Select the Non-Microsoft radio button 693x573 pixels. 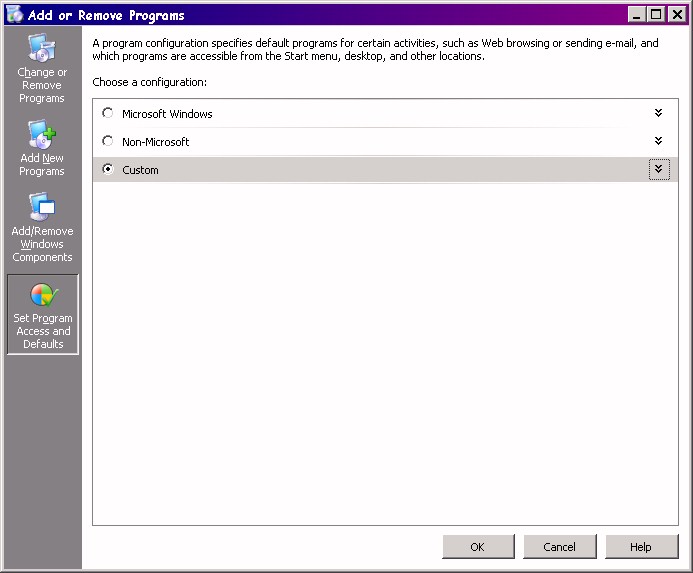(x=107, y=141)
